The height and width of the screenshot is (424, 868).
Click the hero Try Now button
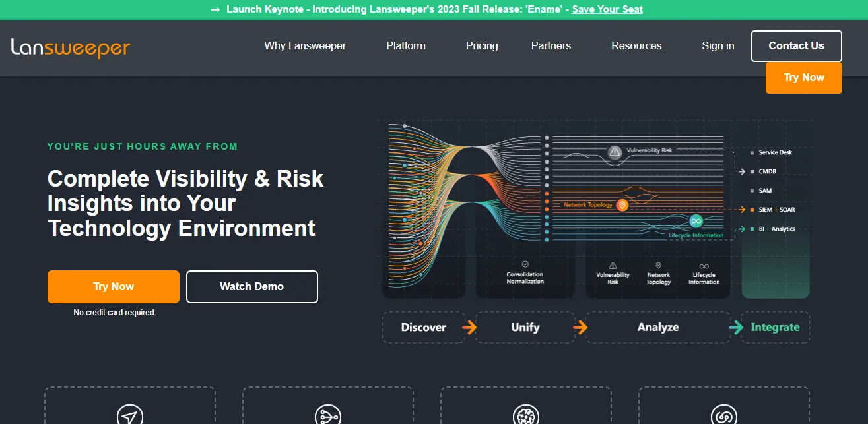click(x=114, y=287)
